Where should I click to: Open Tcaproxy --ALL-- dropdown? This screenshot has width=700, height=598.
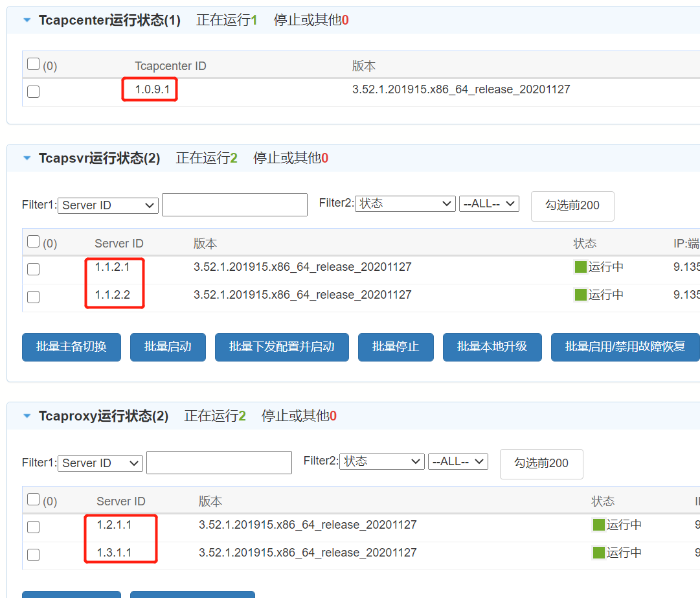[x=458, y=461]
